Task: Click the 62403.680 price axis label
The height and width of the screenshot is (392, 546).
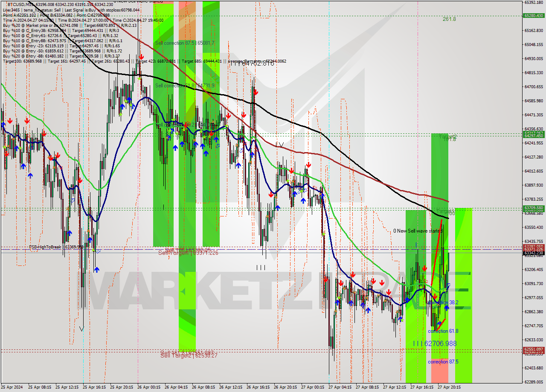Action: pyautogui.click(x=533, y=368)
